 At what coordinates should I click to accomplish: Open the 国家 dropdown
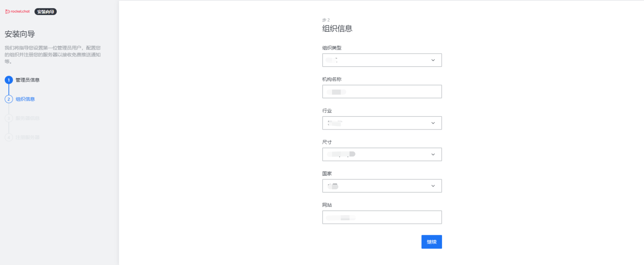[382, 186]
